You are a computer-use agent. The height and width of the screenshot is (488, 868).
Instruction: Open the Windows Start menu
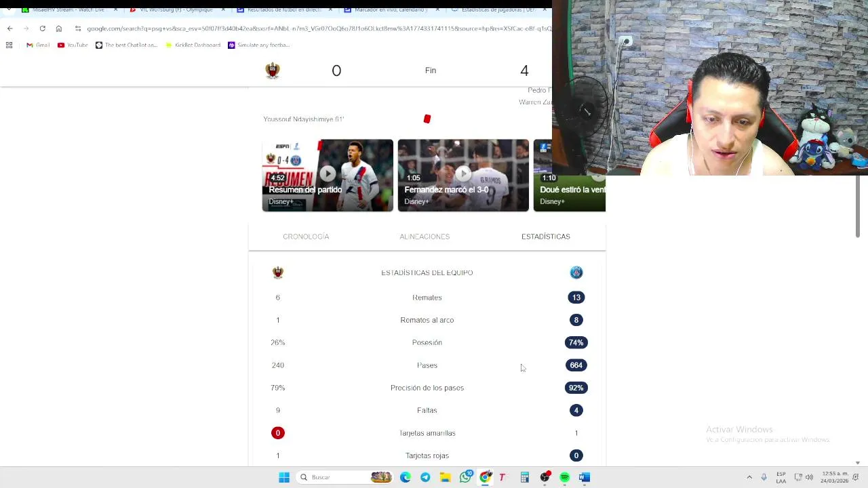pyautogui.click(x=284, y=477)
